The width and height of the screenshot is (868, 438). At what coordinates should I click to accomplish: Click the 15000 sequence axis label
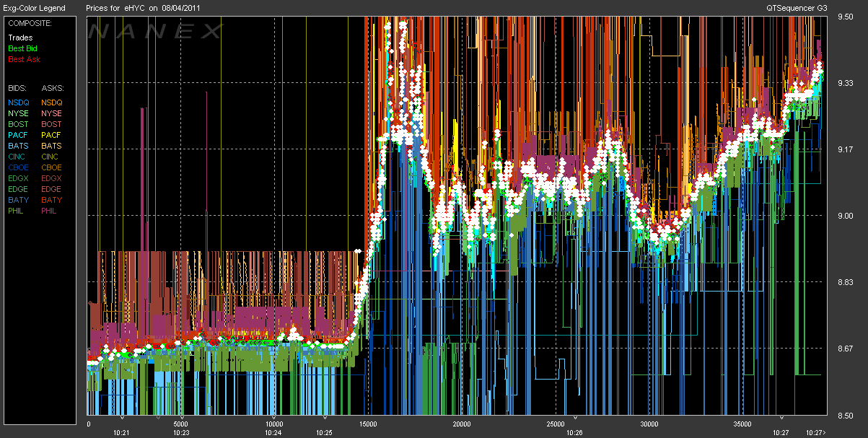click(368, 424)
